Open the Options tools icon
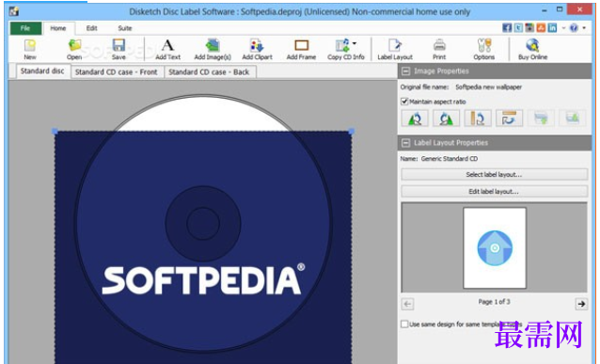The width and height of the screenshot is (600, 364). (484, 49)
